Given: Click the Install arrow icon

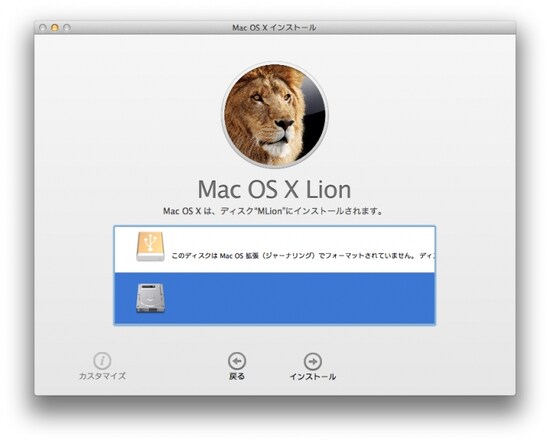Looking at the screenshot, I should (x=312, y=361).
